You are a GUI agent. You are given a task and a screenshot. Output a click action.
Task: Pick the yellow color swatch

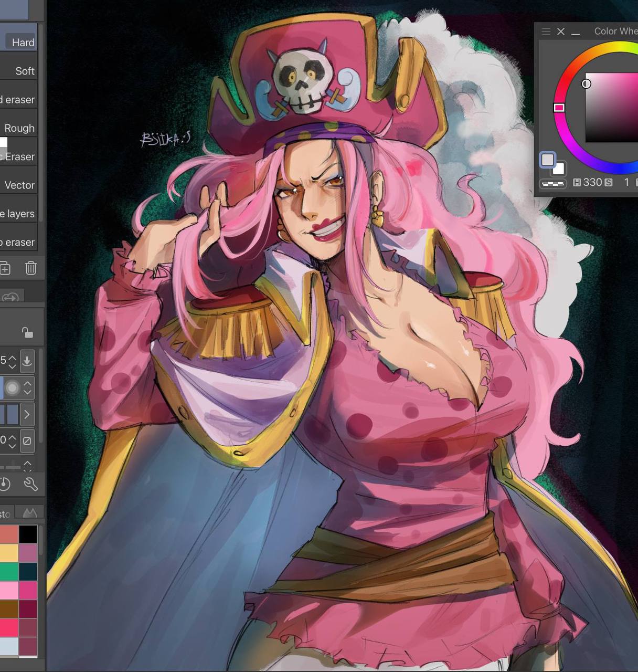(x=9, y=553)
